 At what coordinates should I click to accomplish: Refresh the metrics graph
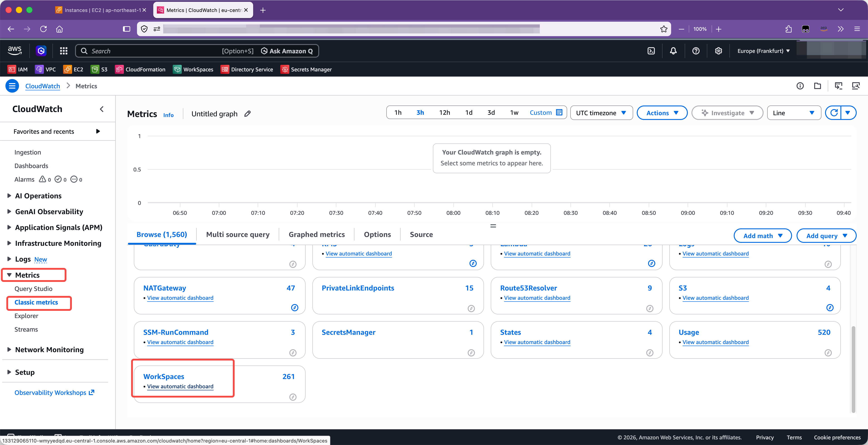tap(834, 113)
